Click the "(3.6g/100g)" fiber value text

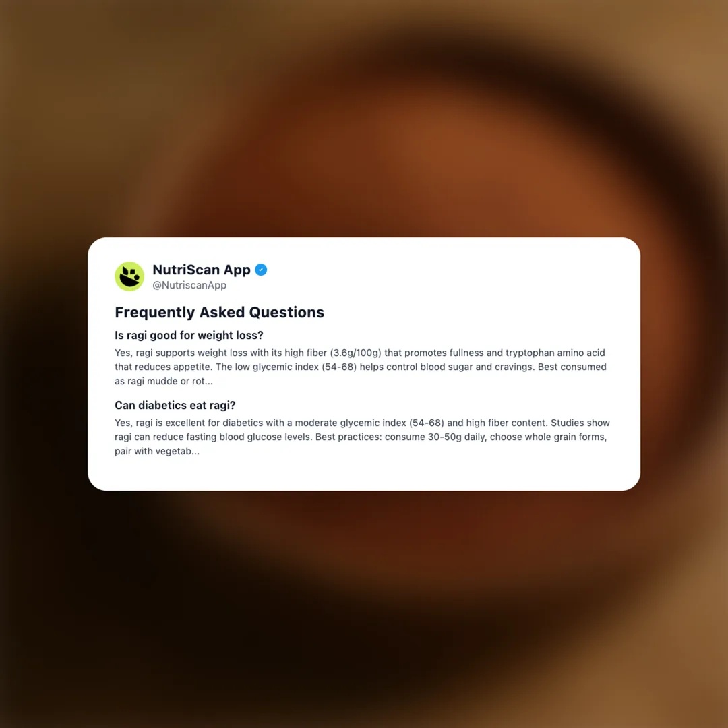(x=356, y=353)
